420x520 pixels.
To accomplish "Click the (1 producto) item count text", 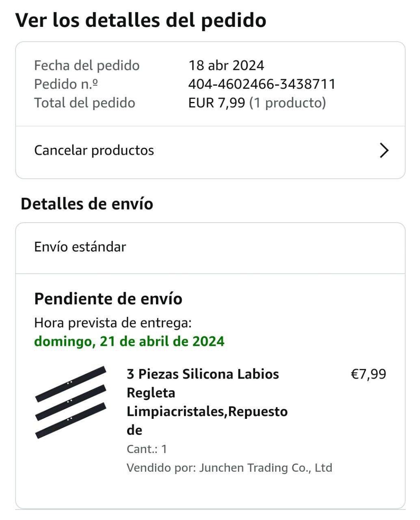I will click(288, 103).
